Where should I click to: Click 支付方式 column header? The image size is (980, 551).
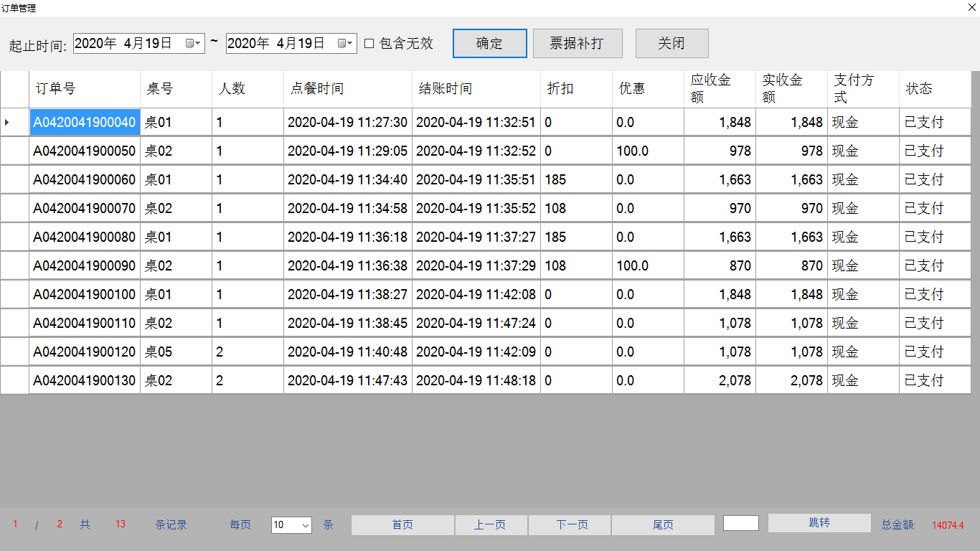point(864,89)
